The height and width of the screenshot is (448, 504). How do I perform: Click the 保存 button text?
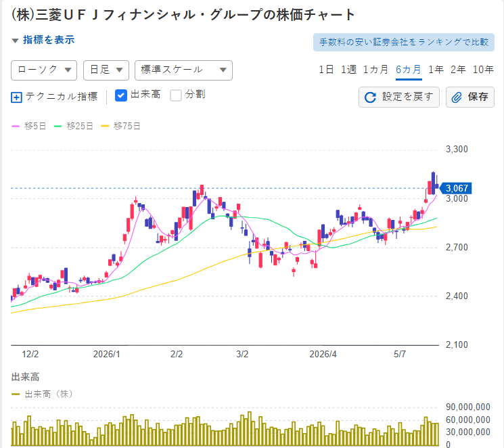click(x=478, y=97)
